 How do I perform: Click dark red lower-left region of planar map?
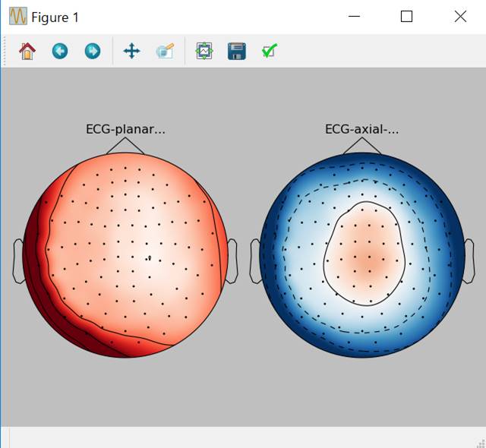(x=61, y=317)
